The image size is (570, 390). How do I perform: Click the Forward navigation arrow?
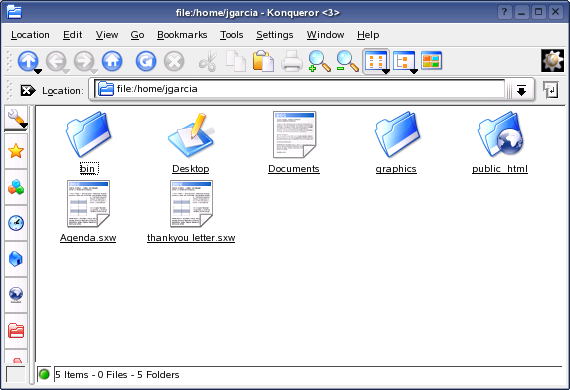point(84,61)
